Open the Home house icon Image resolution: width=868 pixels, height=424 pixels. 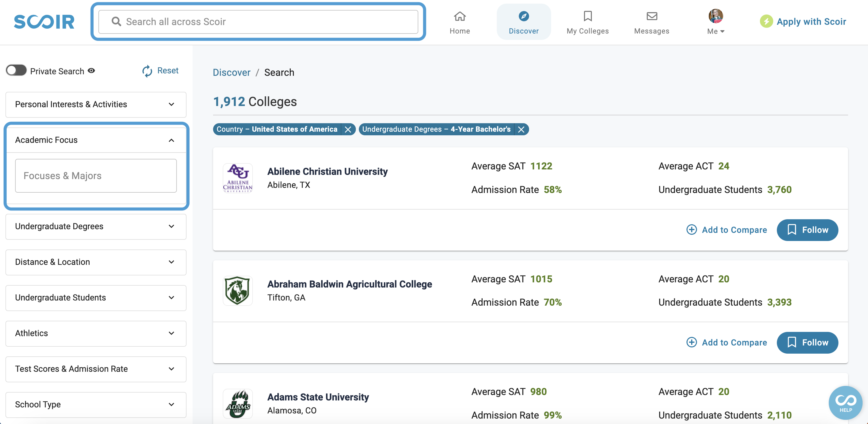[460, 16]
